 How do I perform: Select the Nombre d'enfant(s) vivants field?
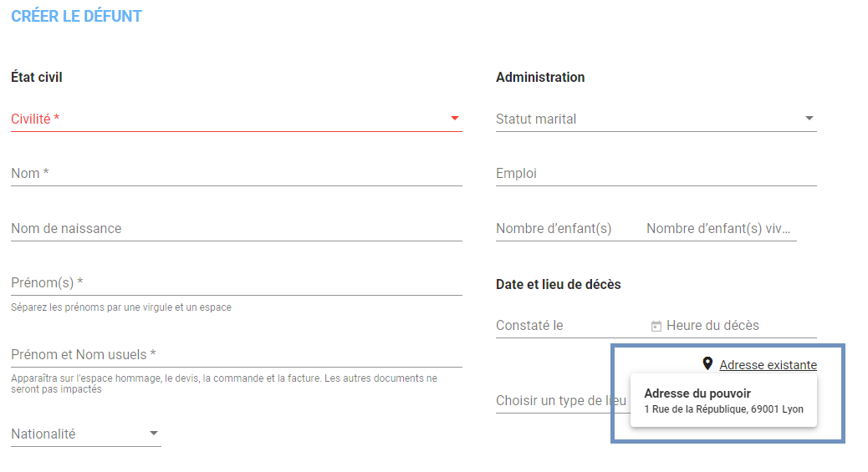722,229
